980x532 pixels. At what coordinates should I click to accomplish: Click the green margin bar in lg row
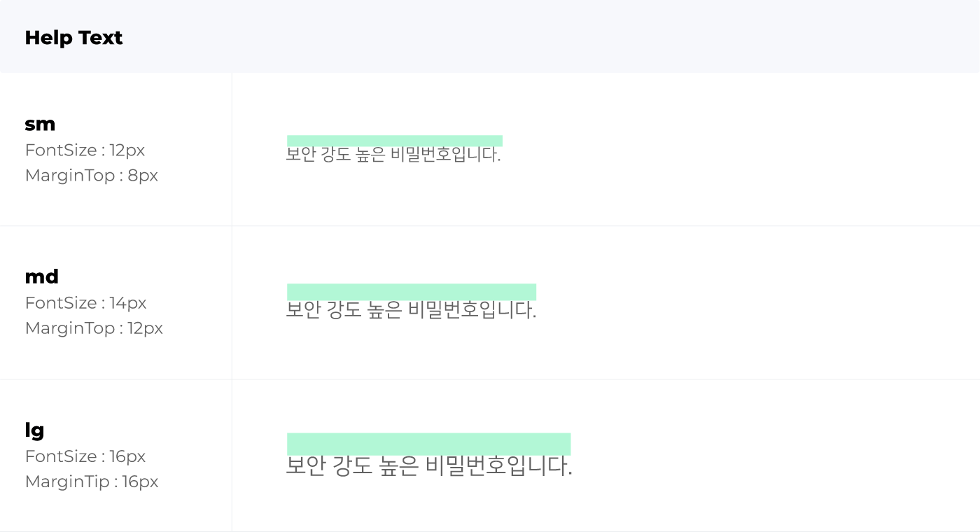tap(428, 444)
